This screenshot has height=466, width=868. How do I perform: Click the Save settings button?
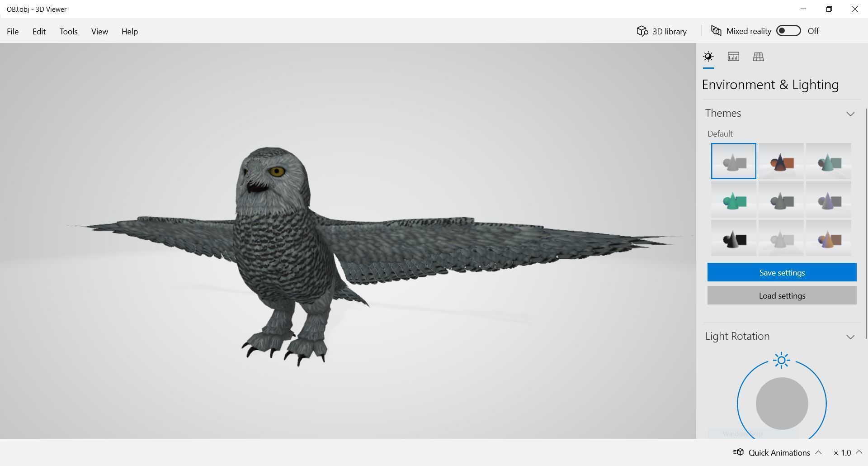tap(782, 272)
